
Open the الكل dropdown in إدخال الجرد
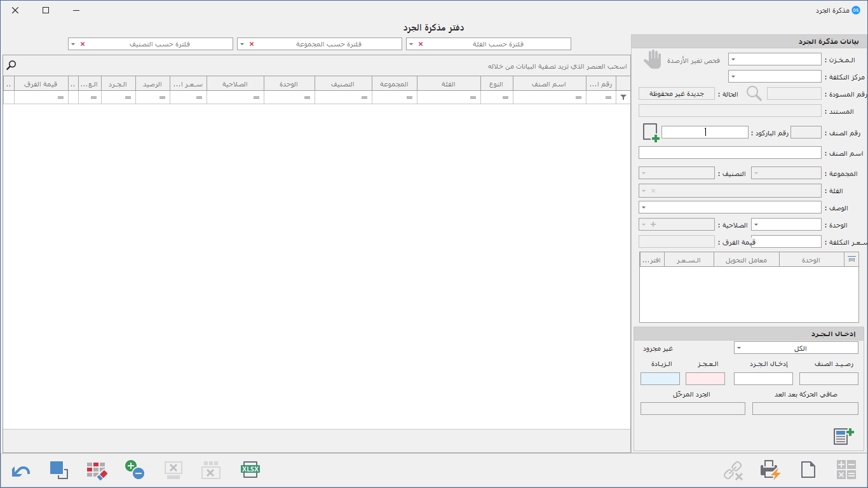[x=740, y=348]
